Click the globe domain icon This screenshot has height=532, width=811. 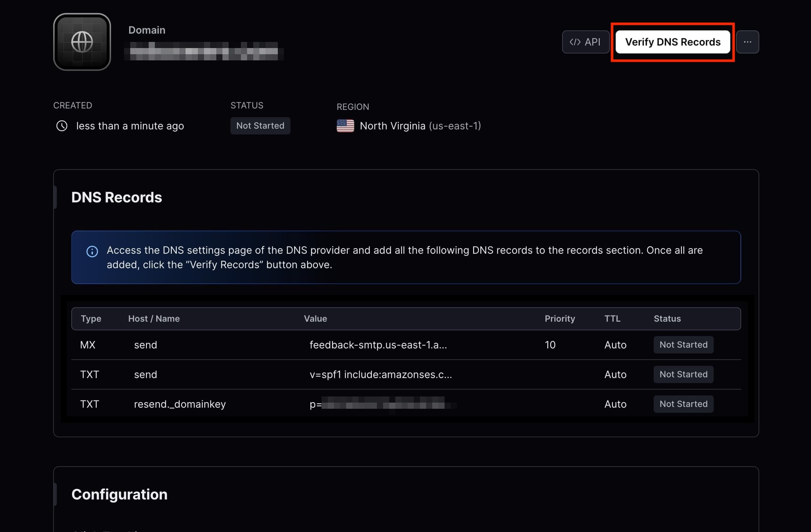82,42
